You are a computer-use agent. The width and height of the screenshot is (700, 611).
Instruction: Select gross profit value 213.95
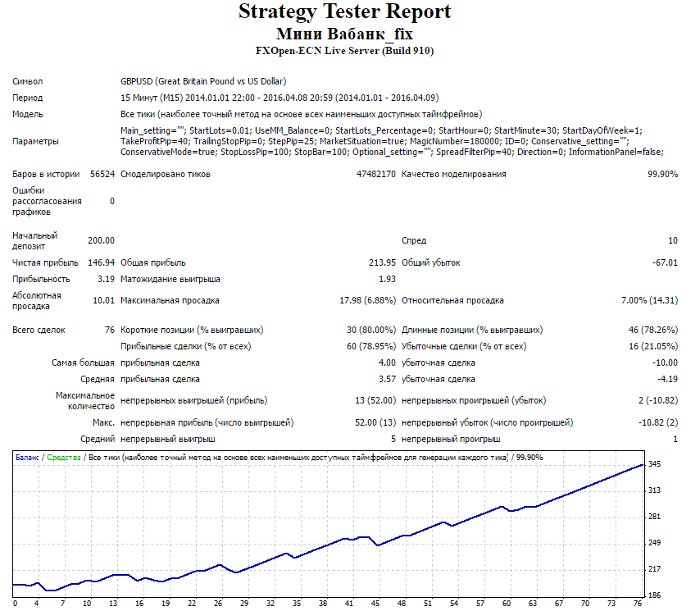(x=382, y=262)
